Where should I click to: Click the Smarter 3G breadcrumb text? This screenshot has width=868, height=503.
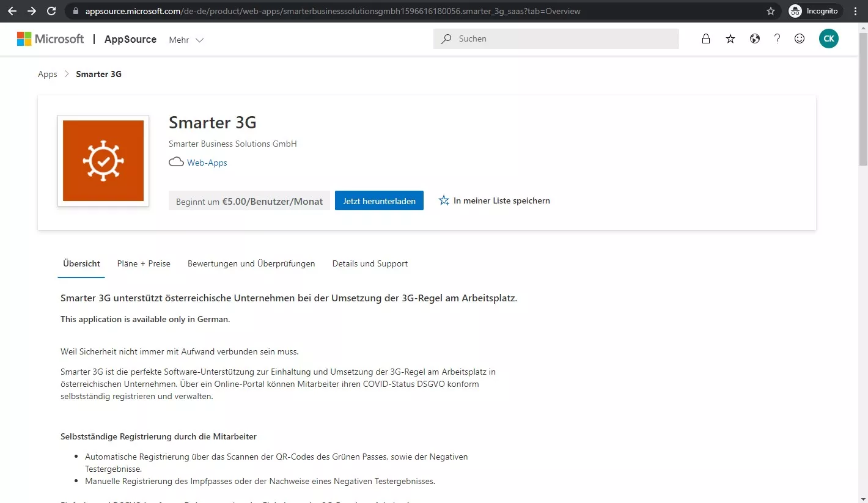click(98, 74)
